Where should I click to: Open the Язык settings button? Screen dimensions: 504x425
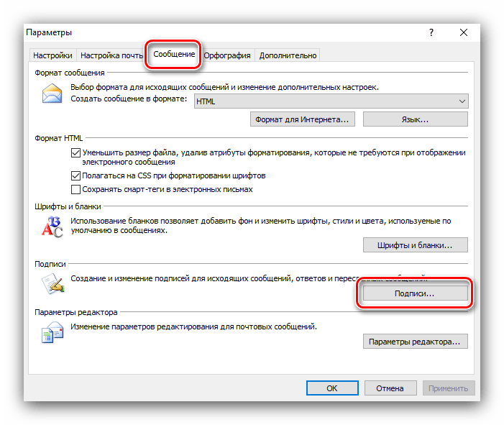coord(415,119)
